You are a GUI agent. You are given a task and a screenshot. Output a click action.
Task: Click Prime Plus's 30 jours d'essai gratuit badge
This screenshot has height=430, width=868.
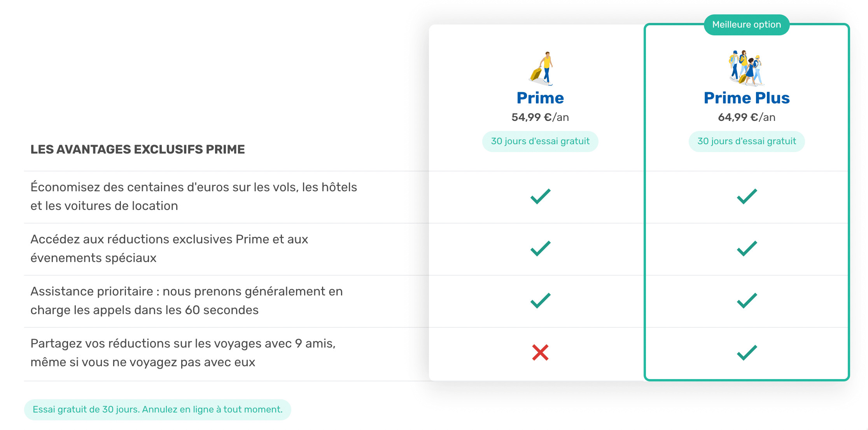747,141
